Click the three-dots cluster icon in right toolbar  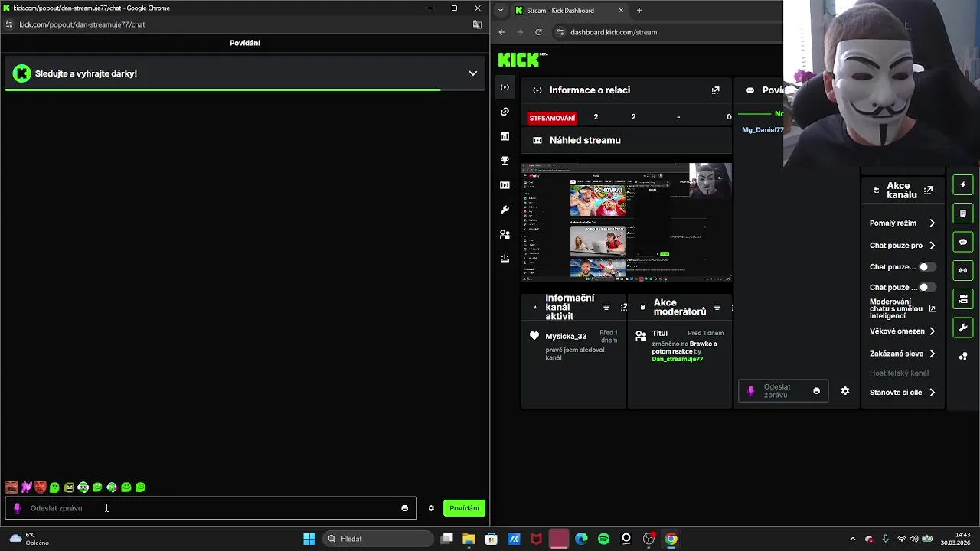pos(963,356)
